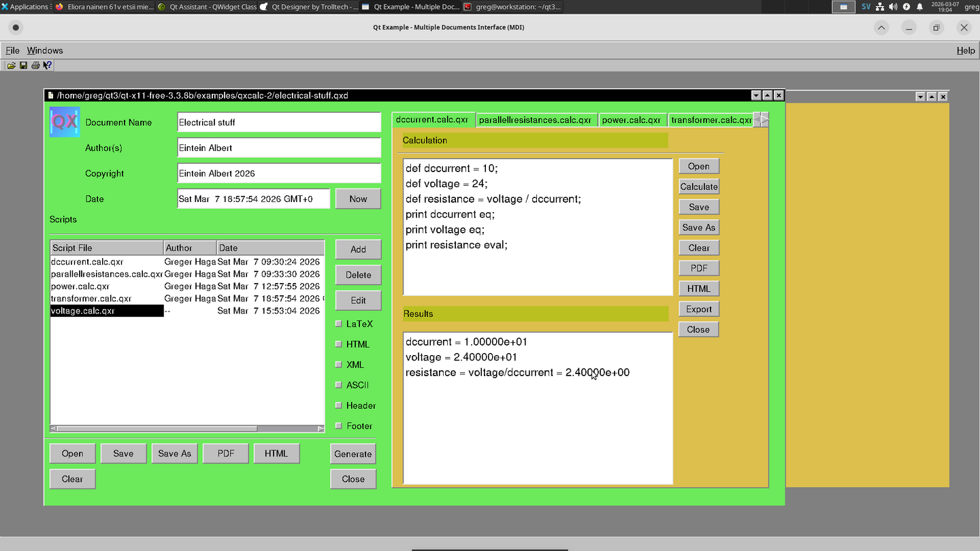Image resolution: width=980 pixels, height=551 pixels.
Task: Click the volume speaker icon in system tray
Action: pos(892,7)
